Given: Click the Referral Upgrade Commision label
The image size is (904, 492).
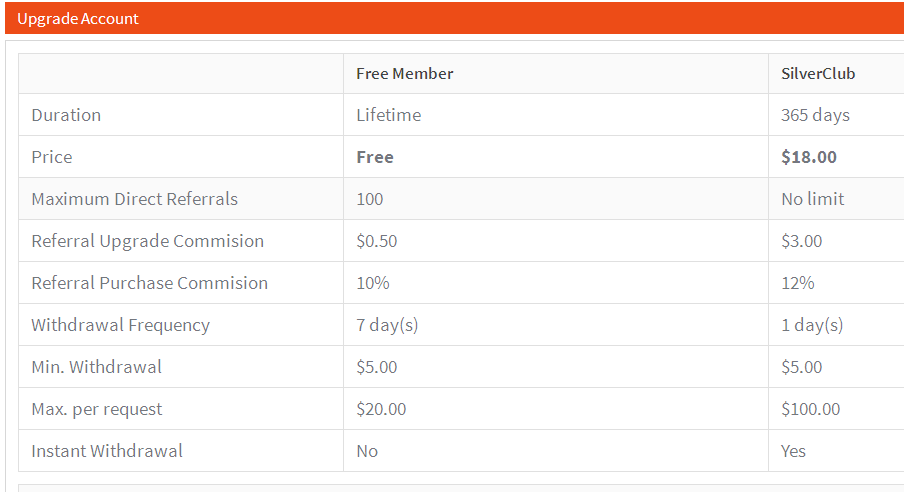Looking at the screenshot, I should (147, 241).
